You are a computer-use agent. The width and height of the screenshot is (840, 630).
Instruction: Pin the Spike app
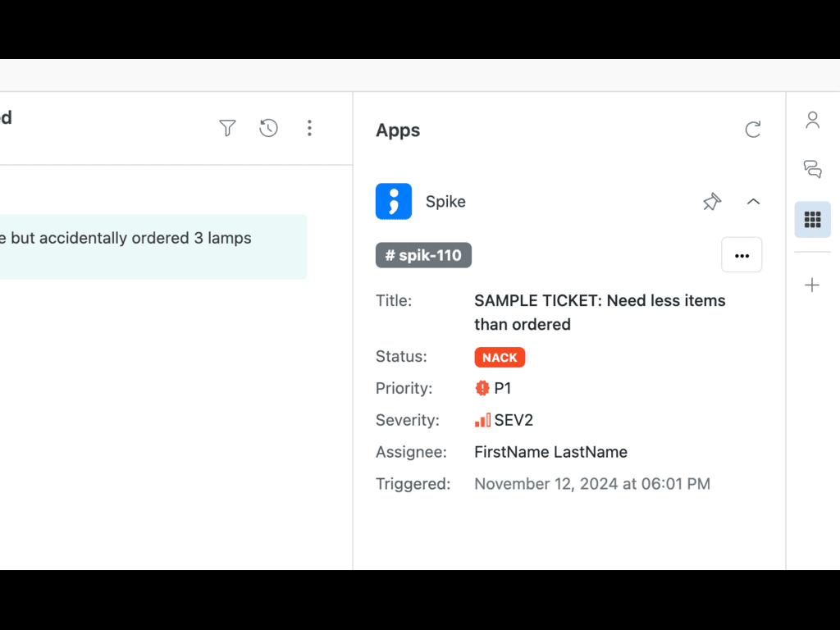pyautogui.click(x=712, y=202)
